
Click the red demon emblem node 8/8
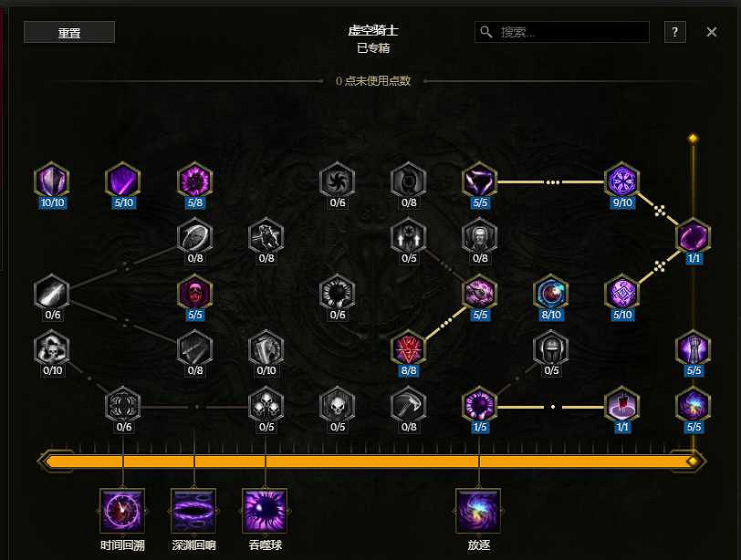tap(408, 348)
